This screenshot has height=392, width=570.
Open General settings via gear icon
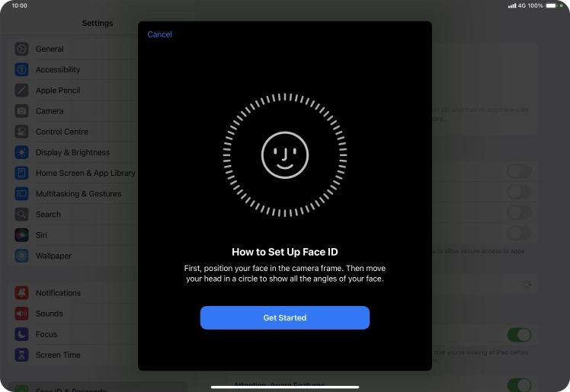[x=21, y=49]
